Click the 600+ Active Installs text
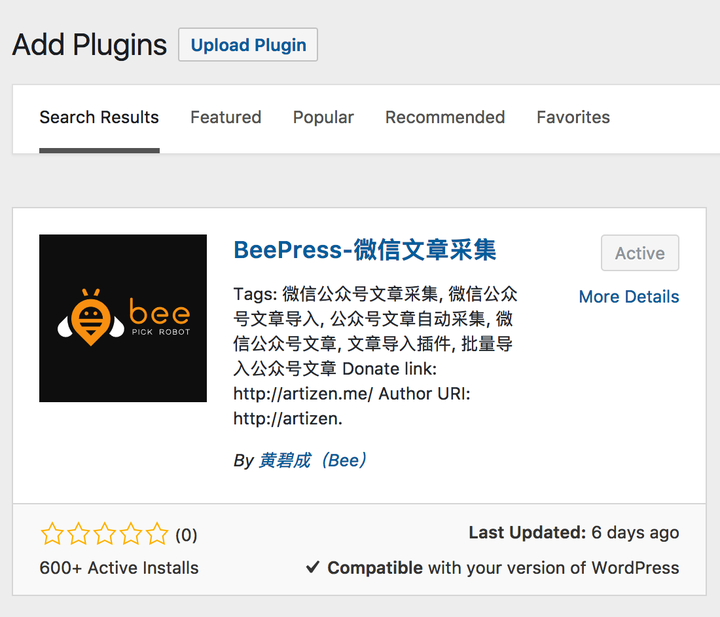 (x=119, y=568)
